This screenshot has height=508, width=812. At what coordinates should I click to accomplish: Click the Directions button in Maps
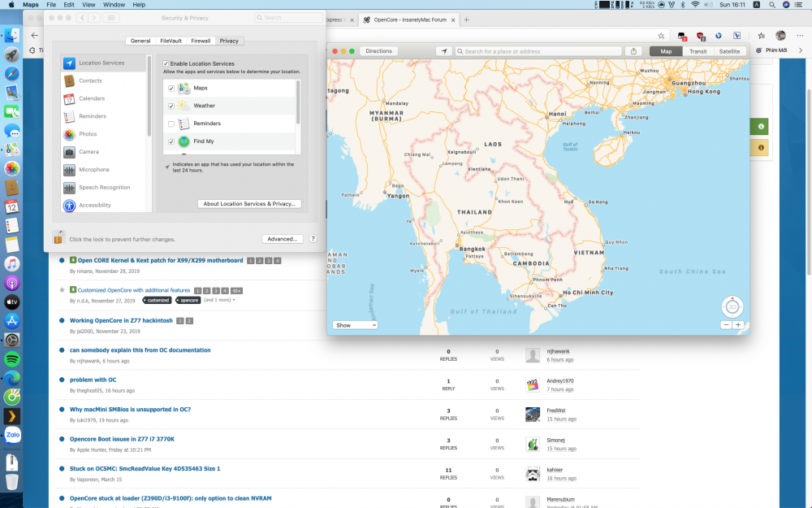(x=378, y=50)
